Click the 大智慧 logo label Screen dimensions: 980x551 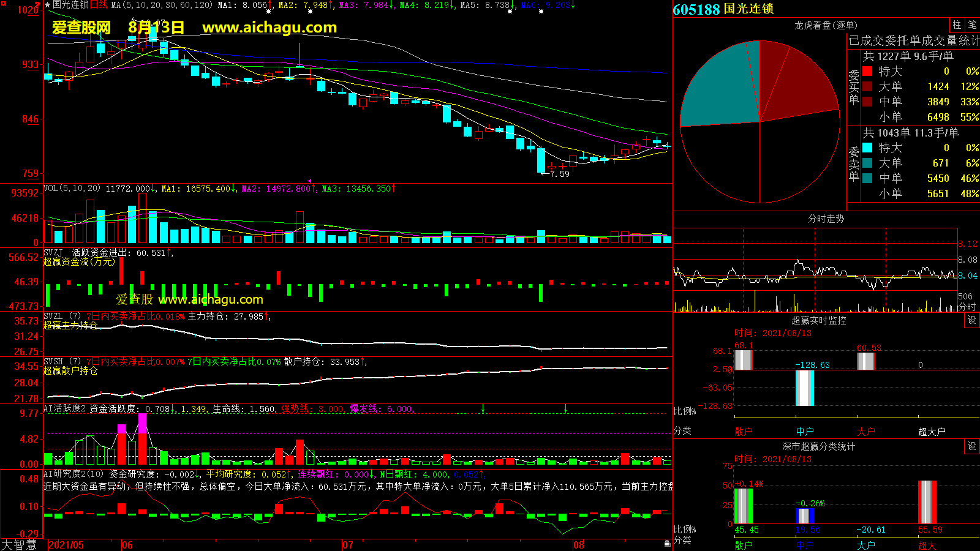coord(19,545)
